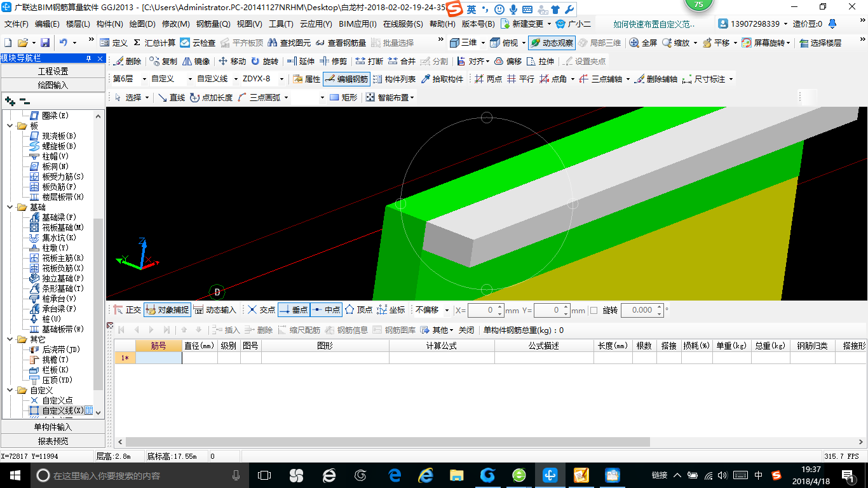Screen dimensions: 868x488
Task: Open the 构件列表 component list
Action: 394,79
